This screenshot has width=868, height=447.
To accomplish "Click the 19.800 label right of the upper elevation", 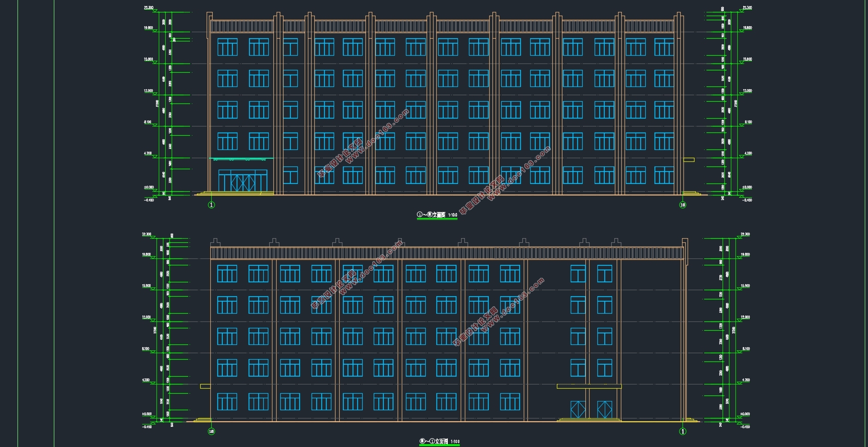I will point(747,28).
